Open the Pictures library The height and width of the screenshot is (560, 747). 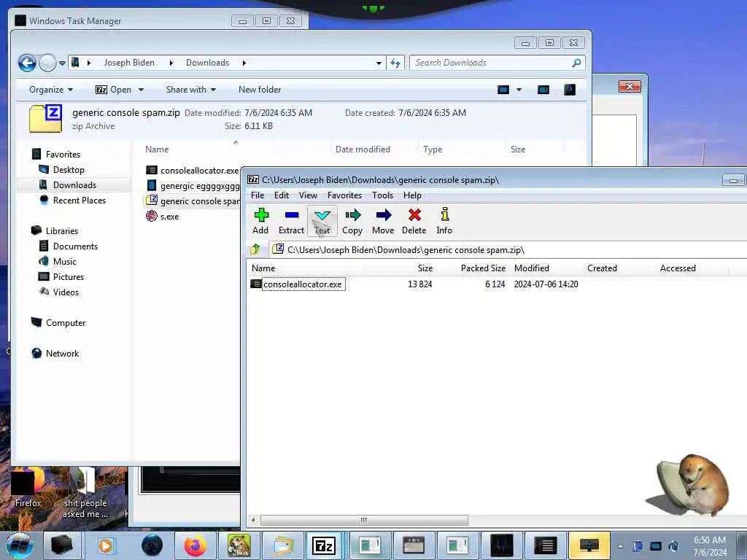pos(68,276)
